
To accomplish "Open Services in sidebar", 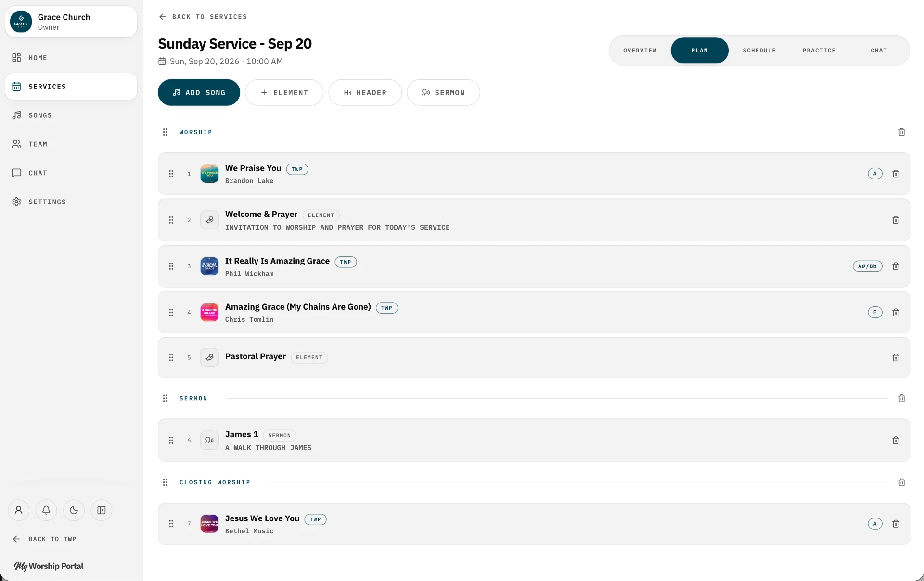I will tap(71, 87).
